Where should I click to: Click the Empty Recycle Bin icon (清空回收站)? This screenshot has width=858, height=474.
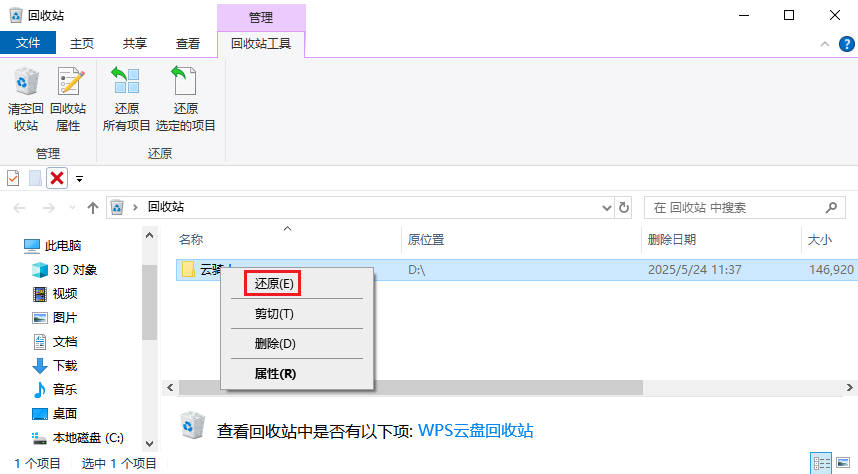(25, 100)
